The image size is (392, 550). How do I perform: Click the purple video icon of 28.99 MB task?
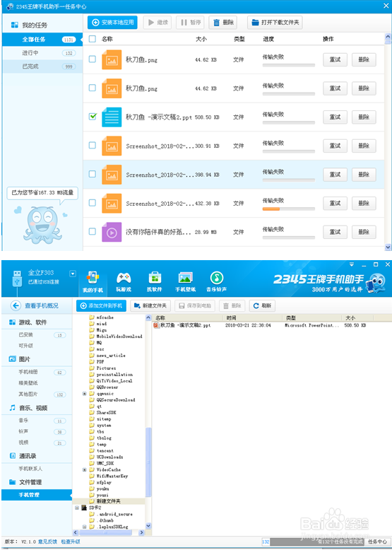[112, 232]
